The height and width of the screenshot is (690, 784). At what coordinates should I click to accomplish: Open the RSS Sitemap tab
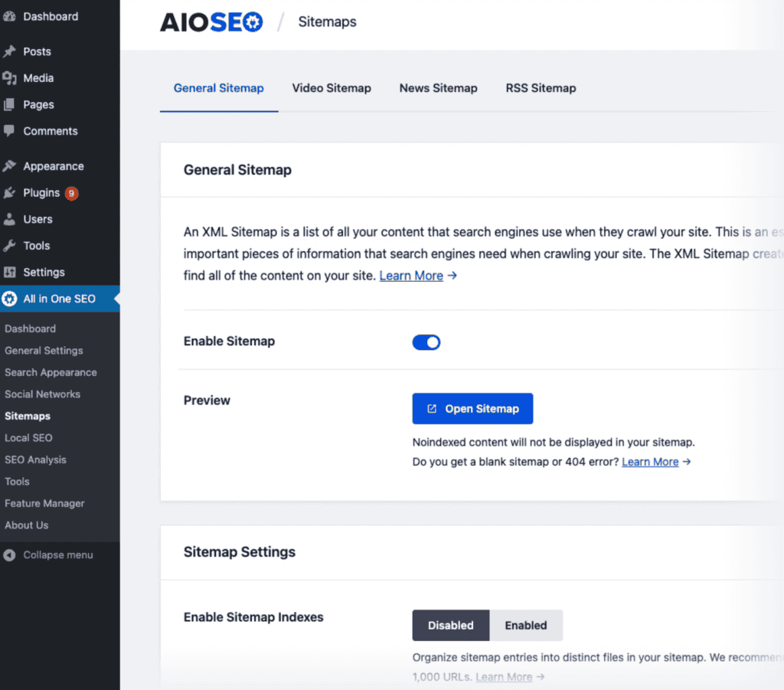pyautogui.click(x=541, y=88)
